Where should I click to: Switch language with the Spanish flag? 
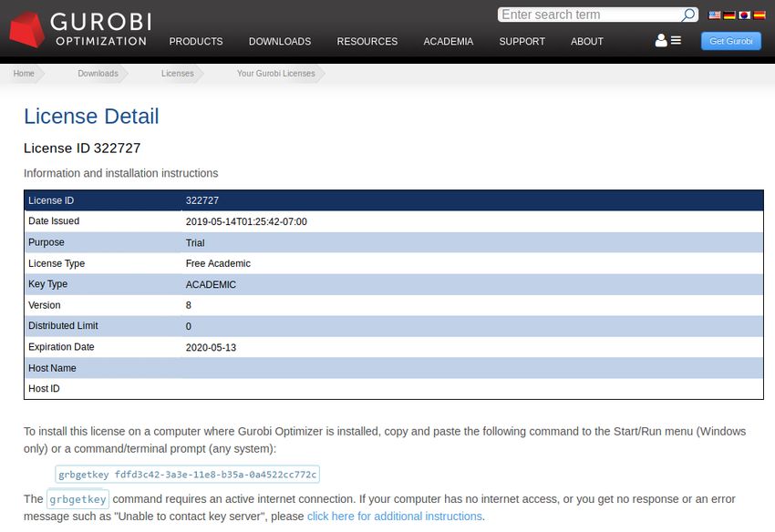[x=759, y=15]
